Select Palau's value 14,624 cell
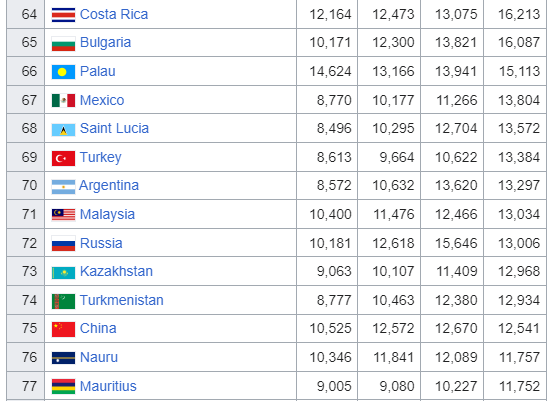This screenshot has width=547, height=401. tap(327, 71)
